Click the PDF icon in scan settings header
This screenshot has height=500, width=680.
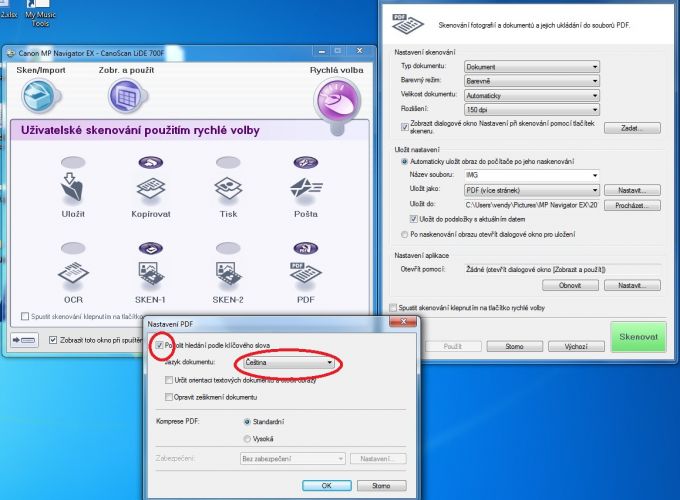pos(407,24)
